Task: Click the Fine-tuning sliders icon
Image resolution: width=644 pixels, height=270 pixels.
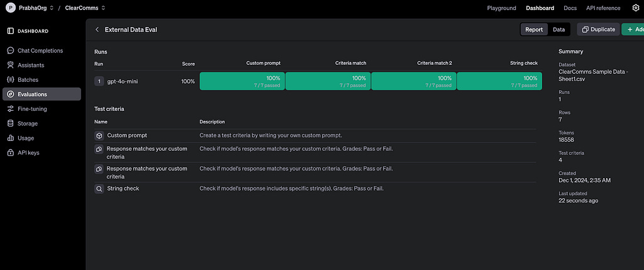Action: coord(11,109)
